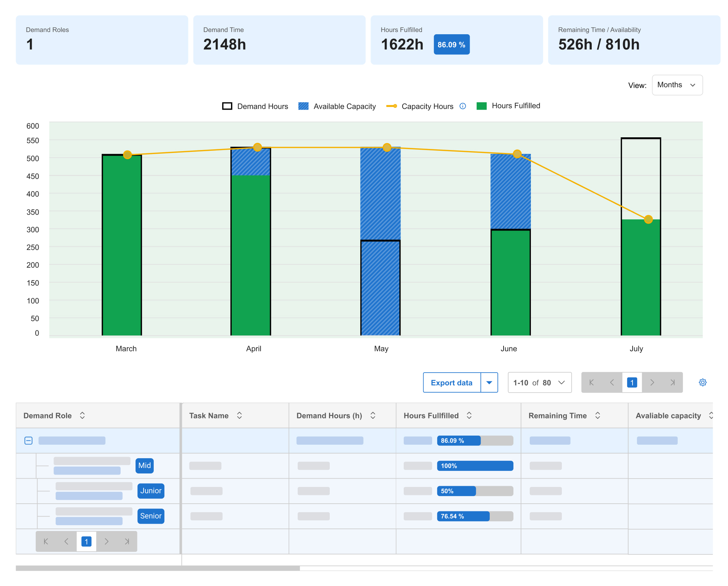Toggle Available Capacity legend series
The image size is (728, 586).
(337, 106)
